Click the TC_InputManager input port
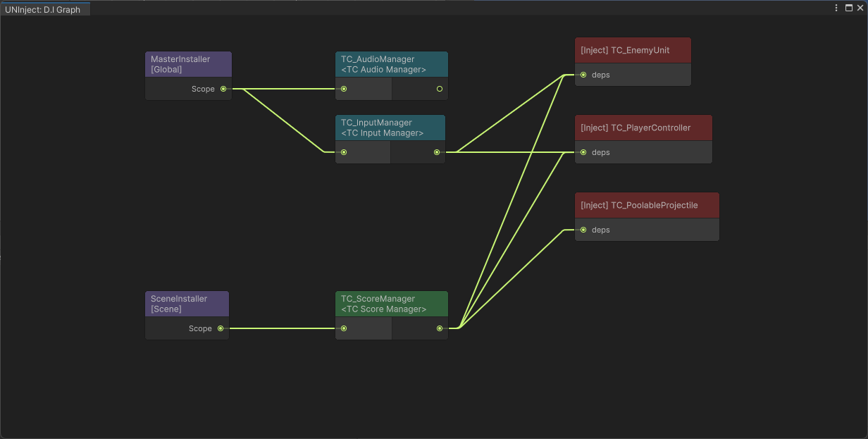Image resolution: width=868 pixels, height=439 pixels. (344, 152)
